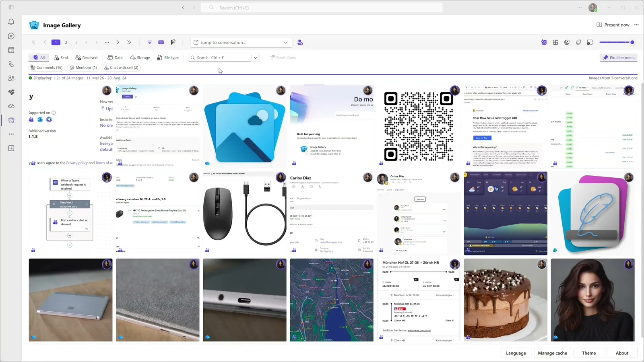Click in the image search field
Image resolution: width=644 pixels, height=362 pixels.
pyautogui.click(x=220, y=58)
